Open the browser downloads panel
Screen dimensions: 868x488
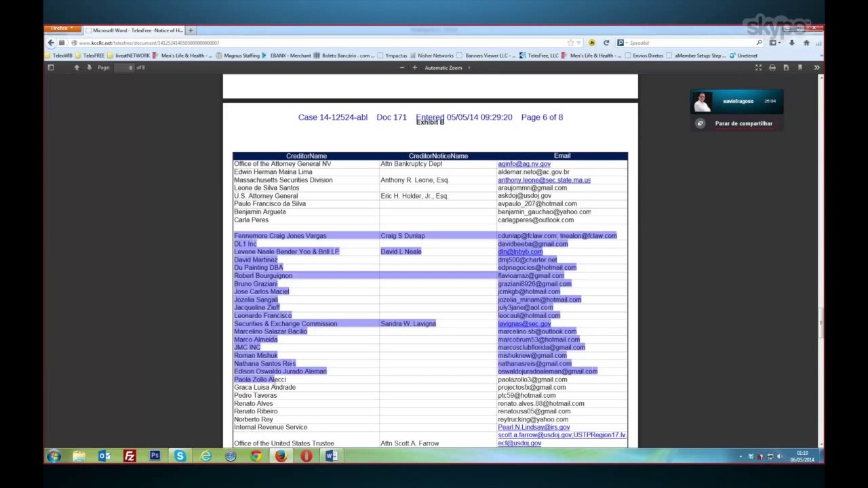pyautogui.click(x=791, y=43)
